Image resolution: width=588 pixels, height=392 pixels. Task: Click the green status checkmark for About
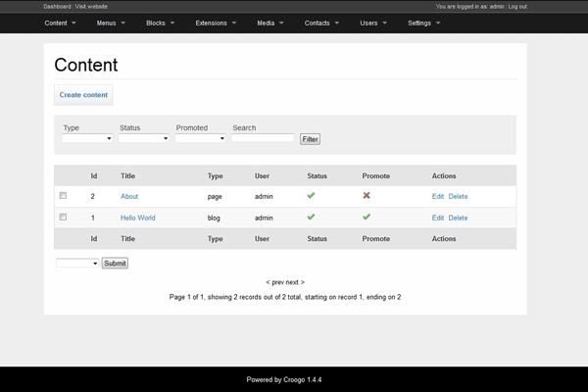point(311,196)
